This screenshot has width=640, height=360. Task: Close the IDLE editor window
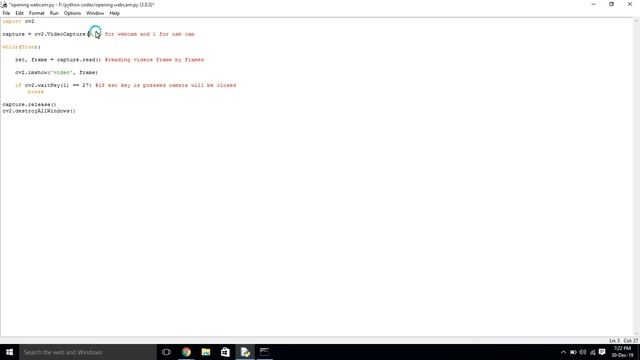tap(630, 4)
